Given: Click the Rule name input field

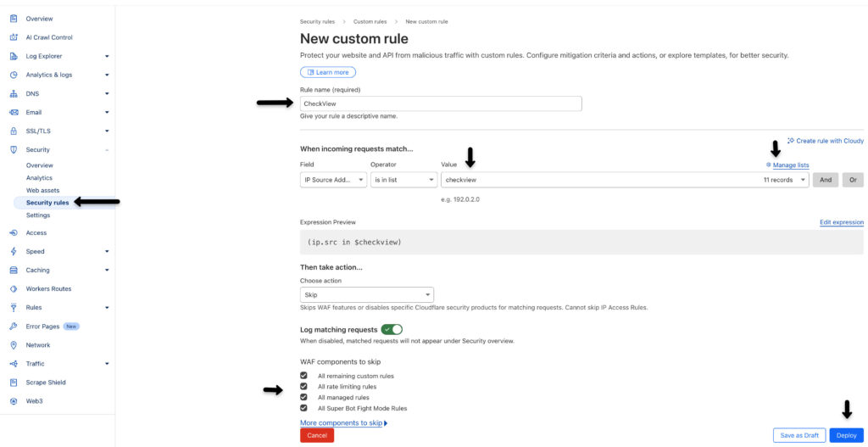Looking at the screenshot, I should [441, 103].
